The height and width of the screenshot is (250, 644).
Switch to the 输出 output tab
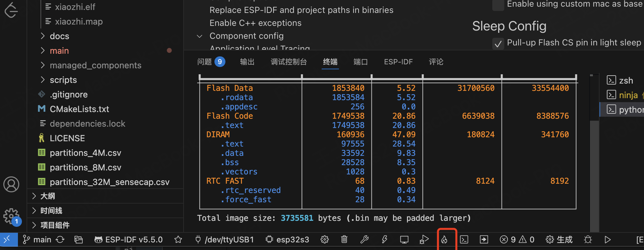[x=247, y=62]
